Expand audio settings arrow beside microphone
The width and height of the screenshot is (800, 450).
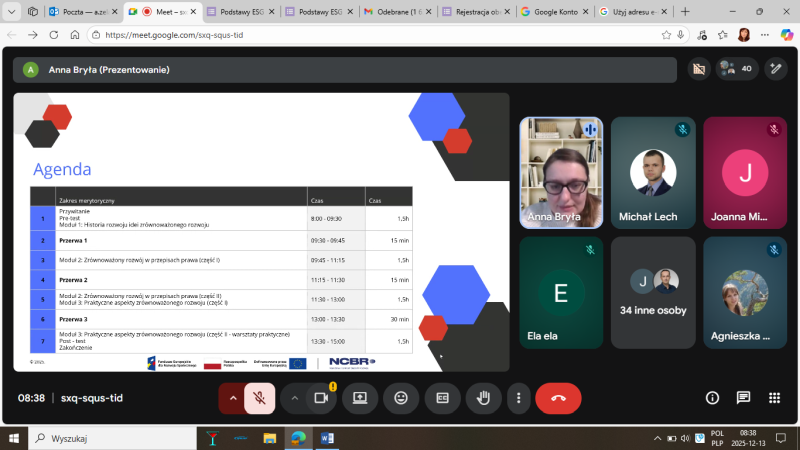pos(233,398)
